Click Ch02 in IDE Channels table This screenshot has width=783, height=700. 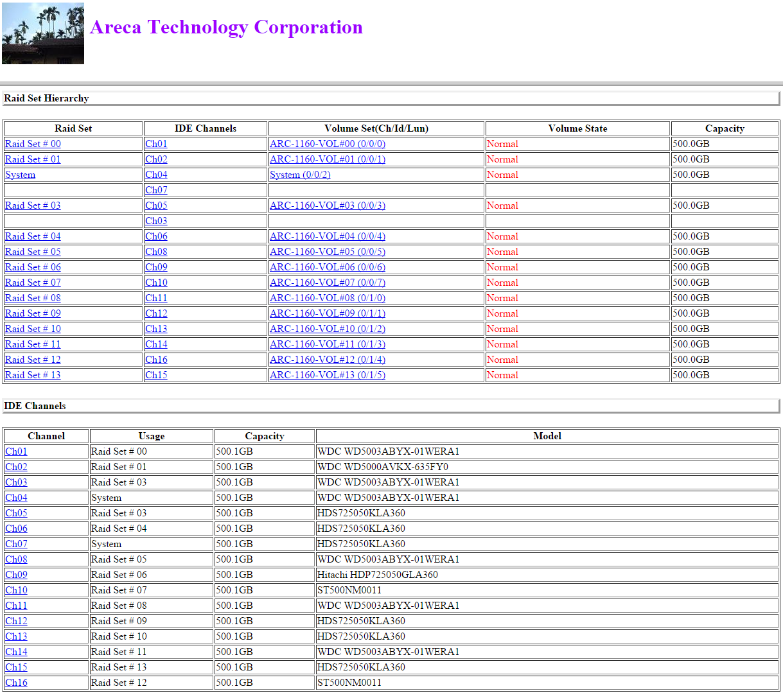pos(16,467)
